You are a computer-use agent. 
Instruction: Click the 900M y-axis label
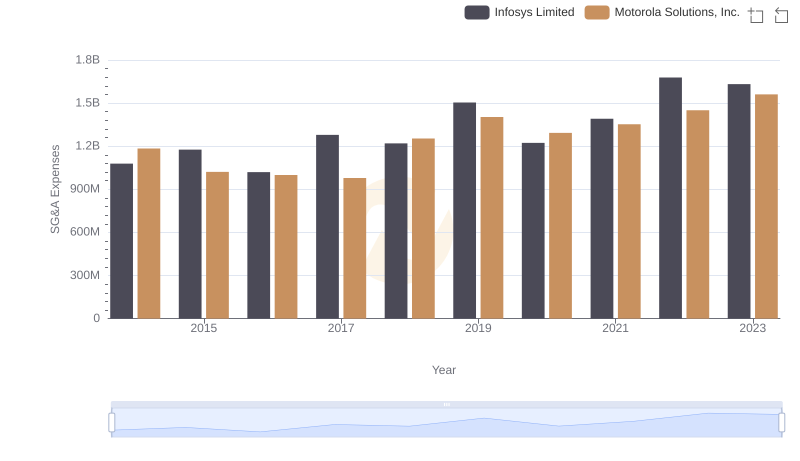click(85, 189)
